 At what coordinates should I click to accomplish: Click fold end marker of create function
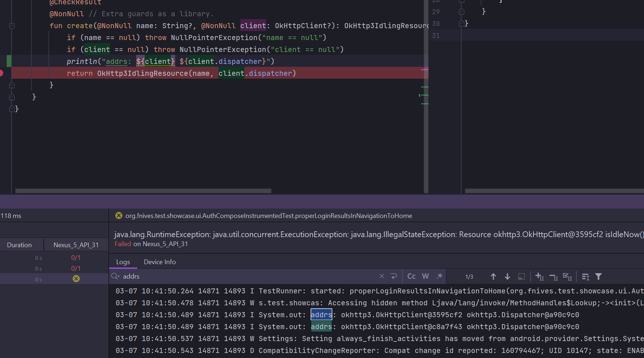click(x=12, y=85)
